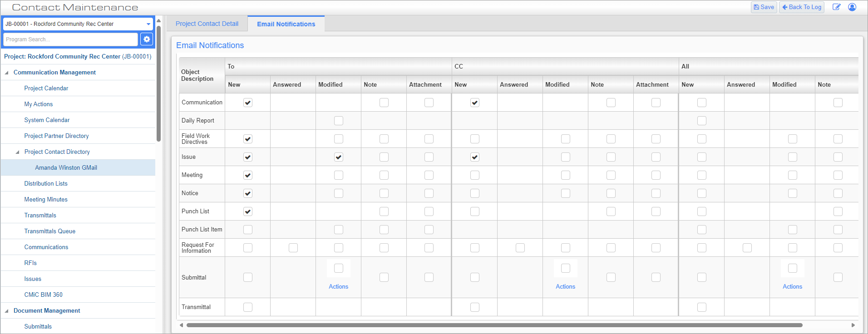Screen dimensions: 868x334
Task: Click the Save button
Action: [764, 7]
